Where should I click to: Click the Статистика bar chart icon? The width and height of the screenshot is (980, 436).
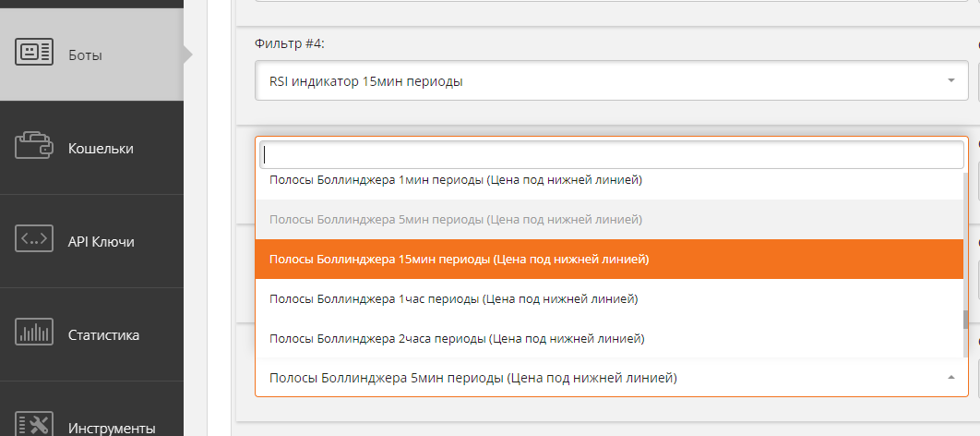(34, 333)
